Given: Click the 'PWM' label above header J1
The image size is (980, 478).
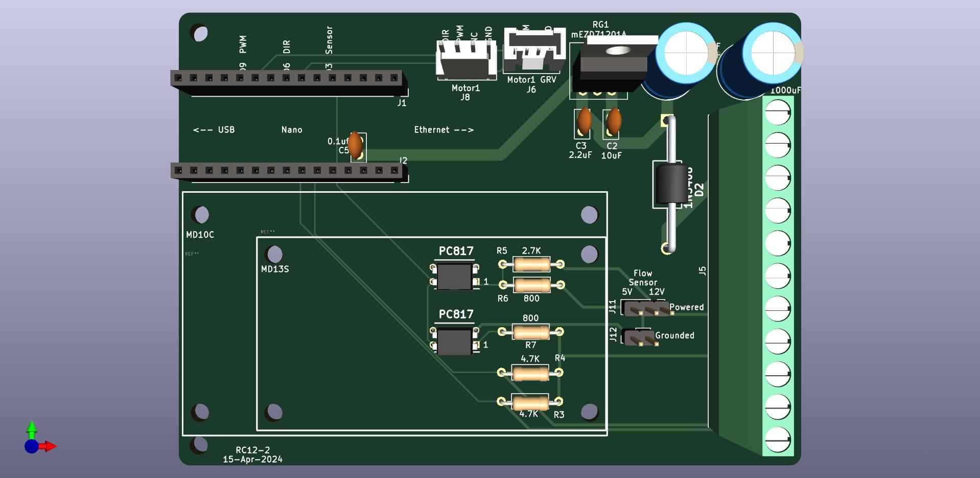Looking at the screenshot, I should click(243, 44).
